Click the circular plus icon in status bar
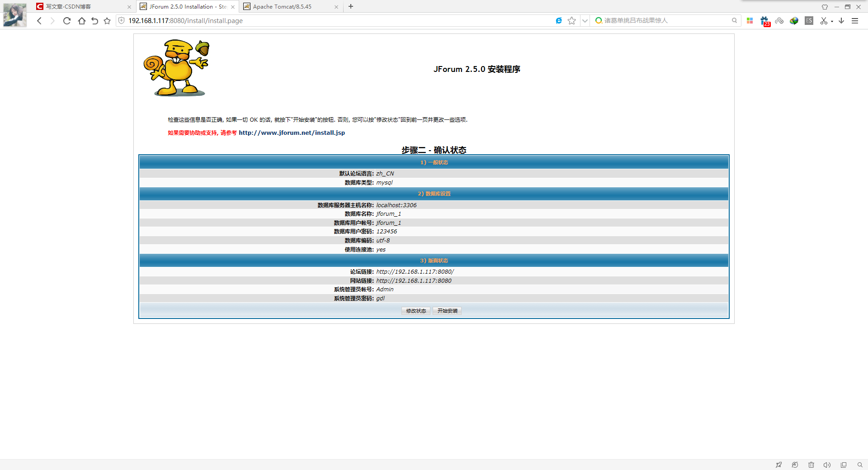The image size is (868, 470). pos(795,465)
